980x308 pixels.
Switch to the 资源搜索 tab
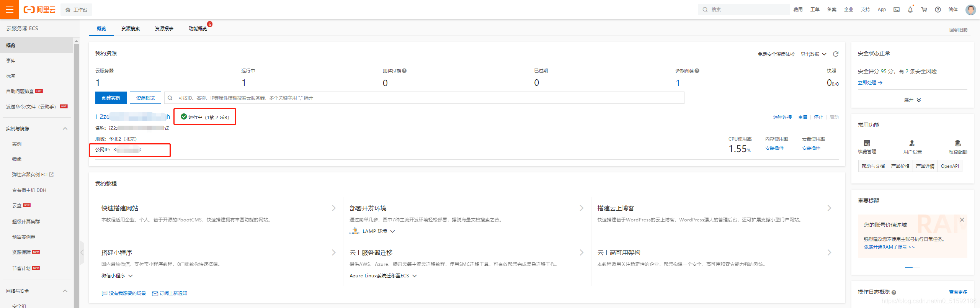131,29
